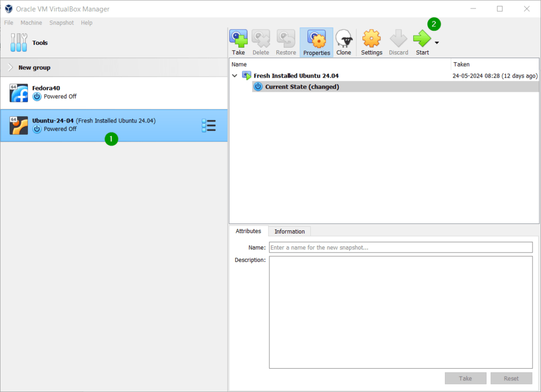Click the Current State power icon
The width and height of the screenshot is (541, 392).
point(258,87)
